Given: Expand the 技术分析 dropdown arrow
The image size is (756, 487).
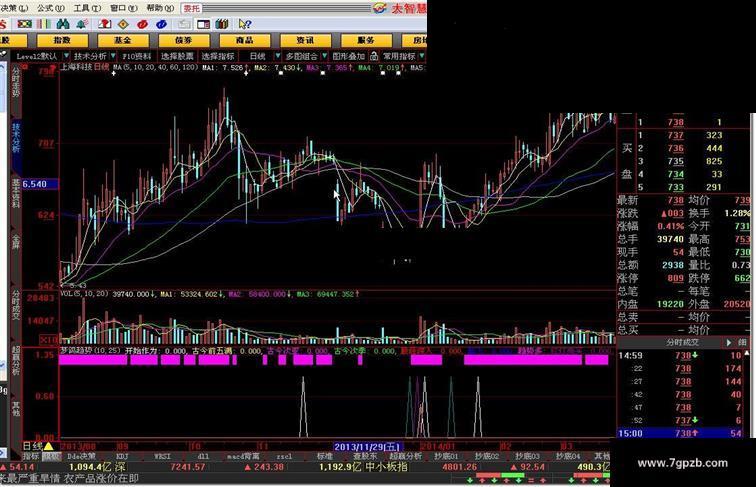Looking at the screenshot, I should 113,56.
